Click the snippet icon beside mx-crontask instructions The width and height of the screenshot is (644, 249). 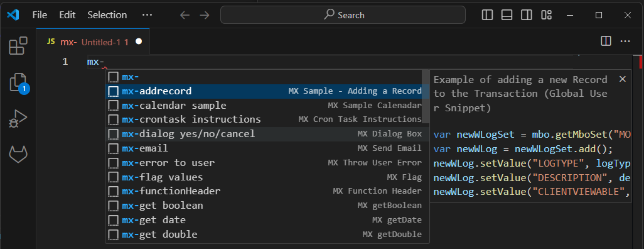pos(114,119)
